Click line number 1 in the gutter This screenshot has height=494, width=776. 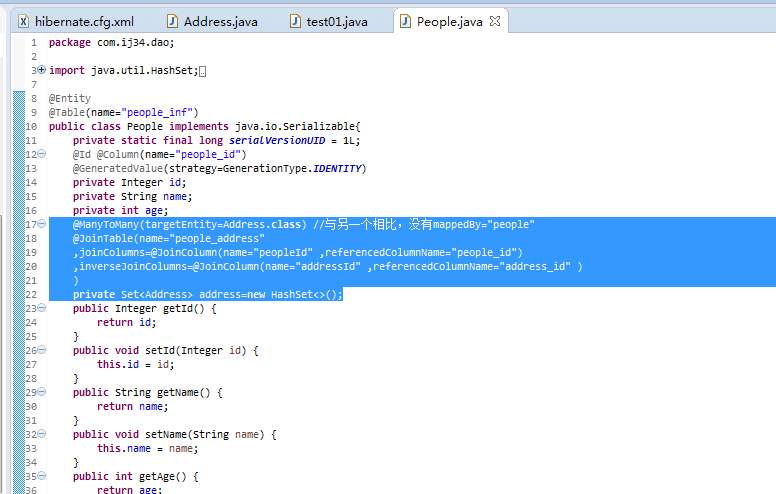(34, 43)
